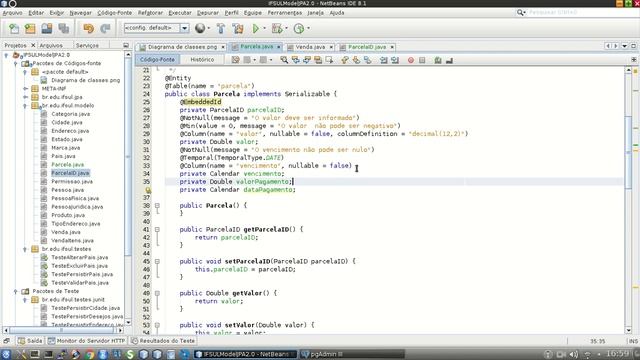Screen dimensions: 640x360
Task: Switch to the Serviços panel tab
Action: pos(87,45)
